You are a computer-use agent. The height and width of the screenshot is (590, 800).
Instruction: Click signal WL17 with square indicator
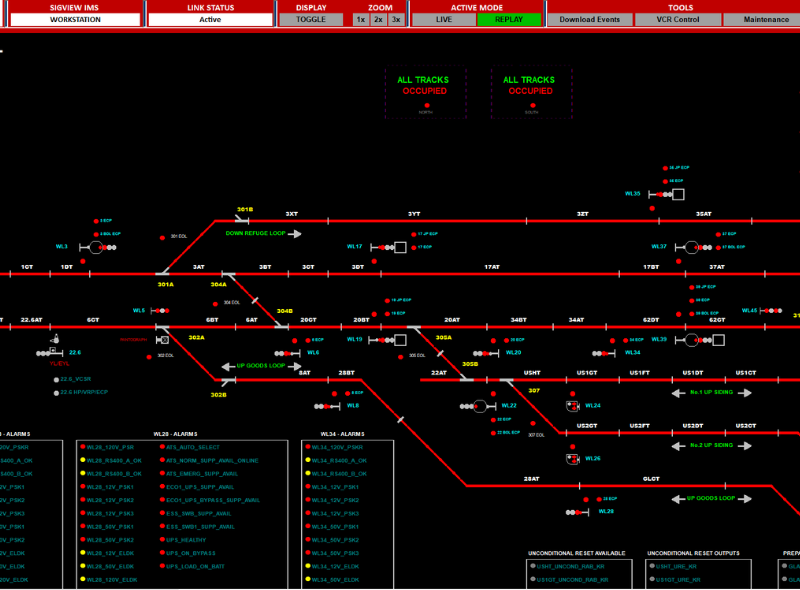click(388, 248)
